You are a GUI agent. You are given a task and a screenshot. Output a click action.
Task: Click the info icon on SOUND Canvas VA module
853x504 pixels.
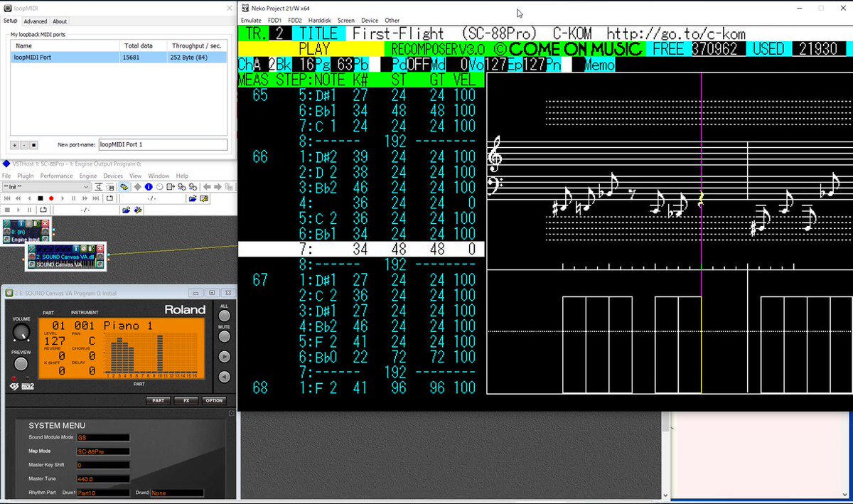point(75,249)
